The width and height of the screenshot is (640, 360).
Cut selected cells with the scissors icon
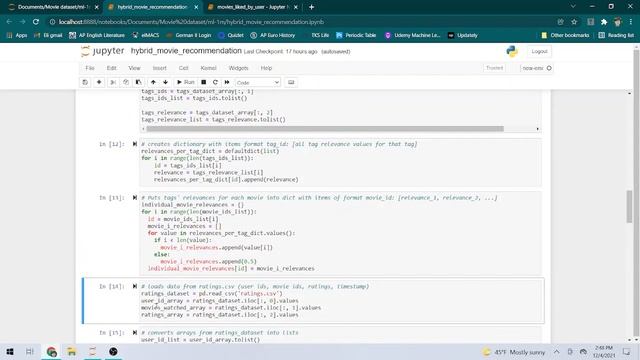click(113, 82)
